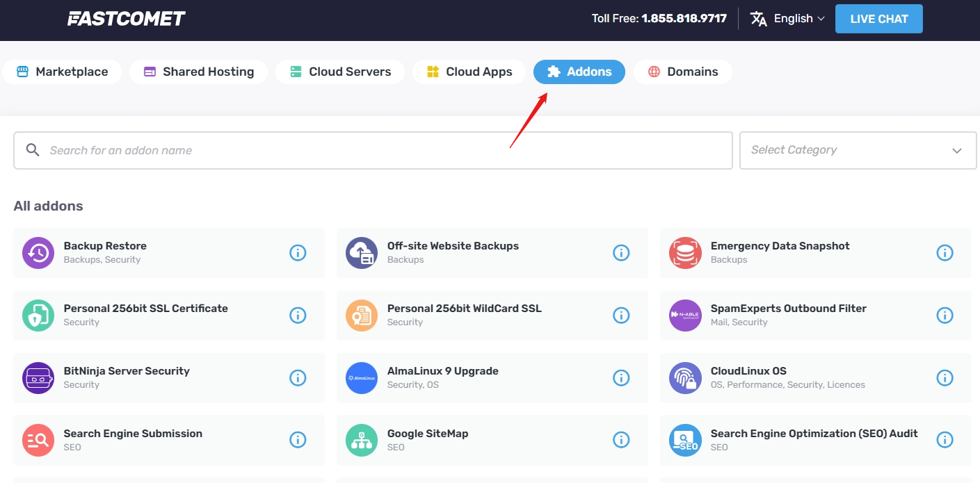
Task: Open info for Personal 256bit SSL Certificate
Action: 298,316
